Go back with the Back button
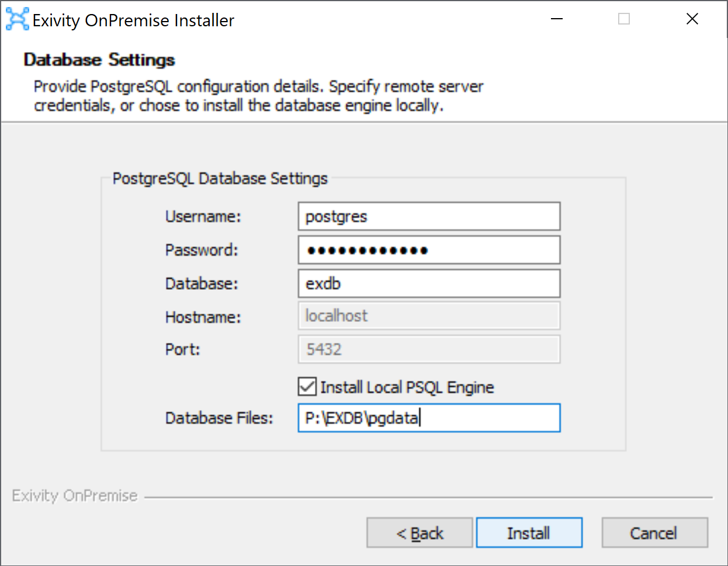The image size is (728, 566). (x=420, y=533)
